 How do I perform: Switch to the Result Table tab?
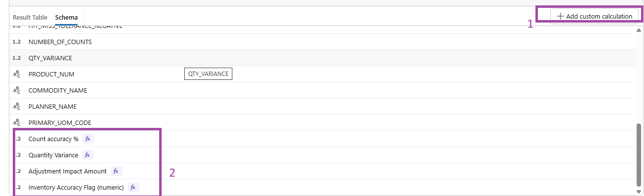[x=30, y=17]
